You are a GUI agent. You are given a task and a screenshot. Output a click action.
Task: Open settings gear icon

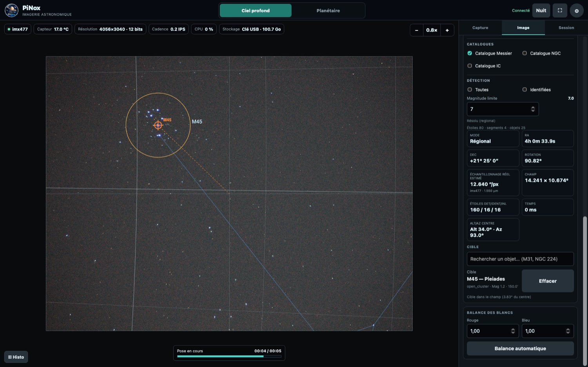[577, 11]
